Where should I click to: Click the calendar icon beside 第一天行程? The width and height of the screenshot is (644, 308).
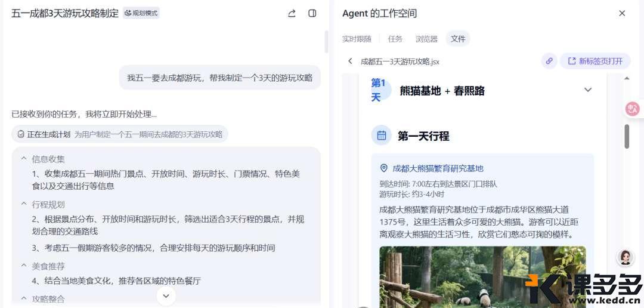point(382,135)
